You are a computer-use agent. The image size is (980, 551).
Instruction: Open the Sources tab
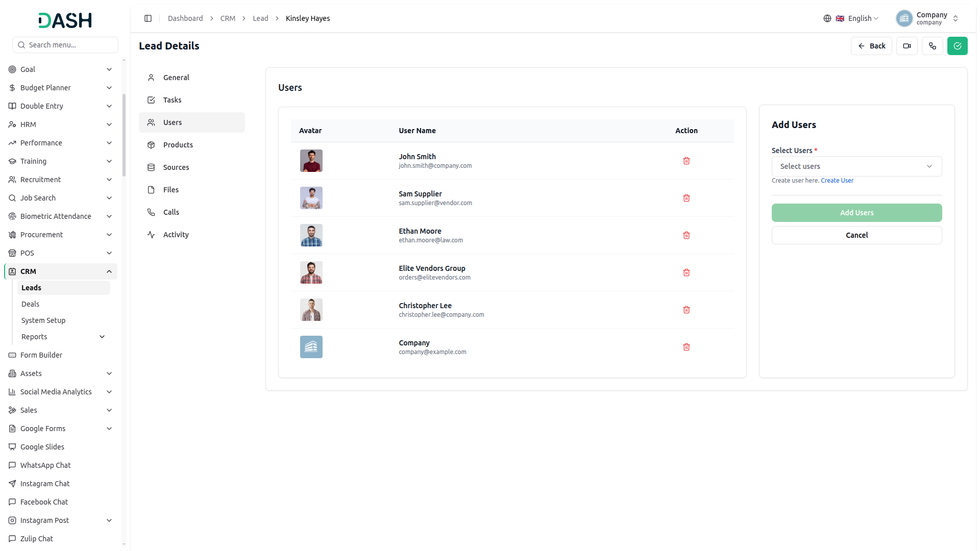[192, 167]
